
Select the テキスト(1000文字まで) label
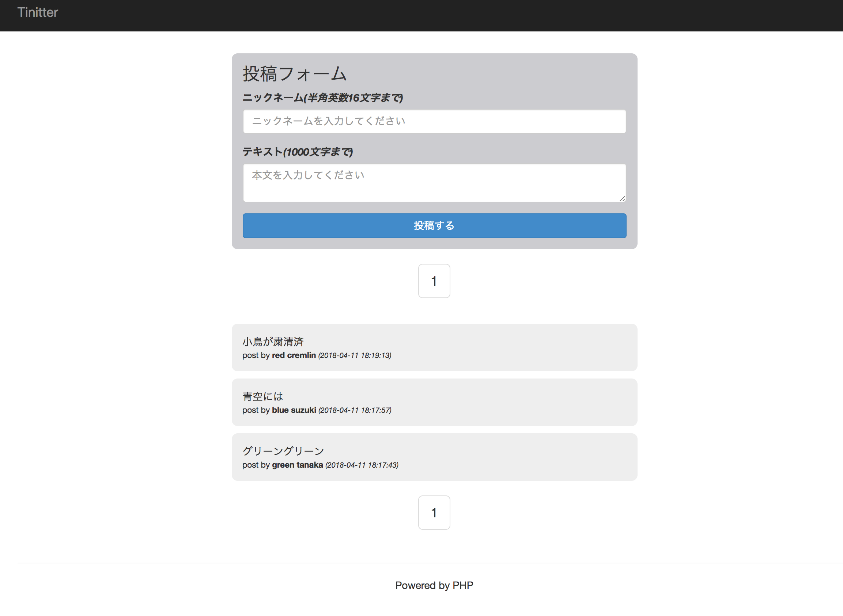(x=298, y=152)
